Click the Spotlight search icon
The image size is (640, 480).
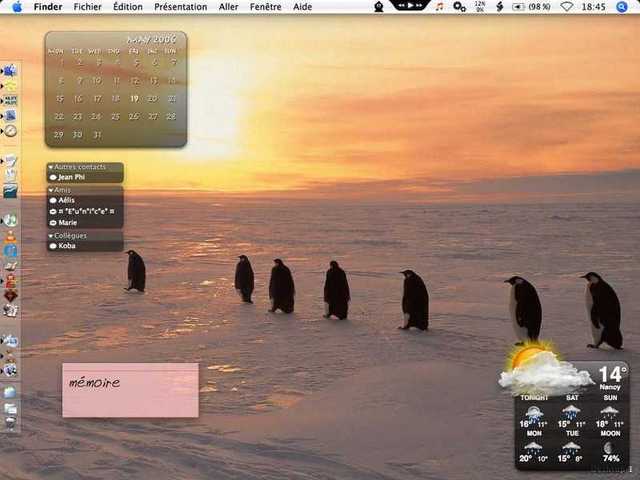(x=622, y=7)
